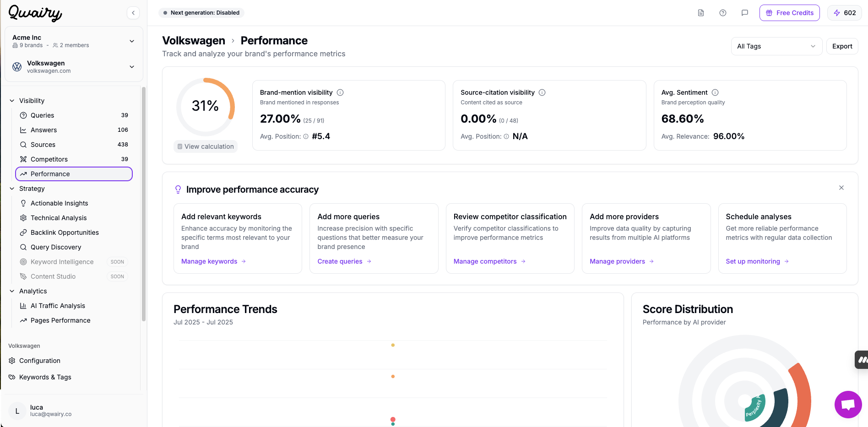The width and height of the screenshot is (868, 427).
Task: Click the sidebar vertical scrollbar
Action: (144, 204)
